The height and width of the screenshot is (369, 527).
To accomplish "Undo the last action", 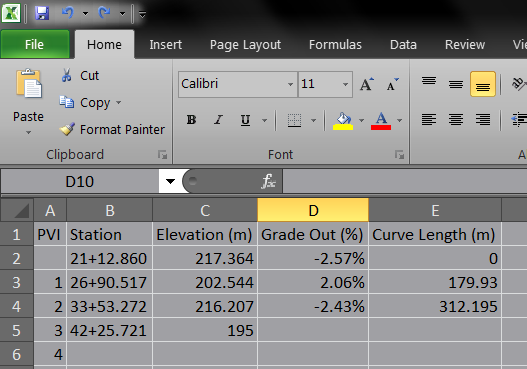I will pos(68,13).
